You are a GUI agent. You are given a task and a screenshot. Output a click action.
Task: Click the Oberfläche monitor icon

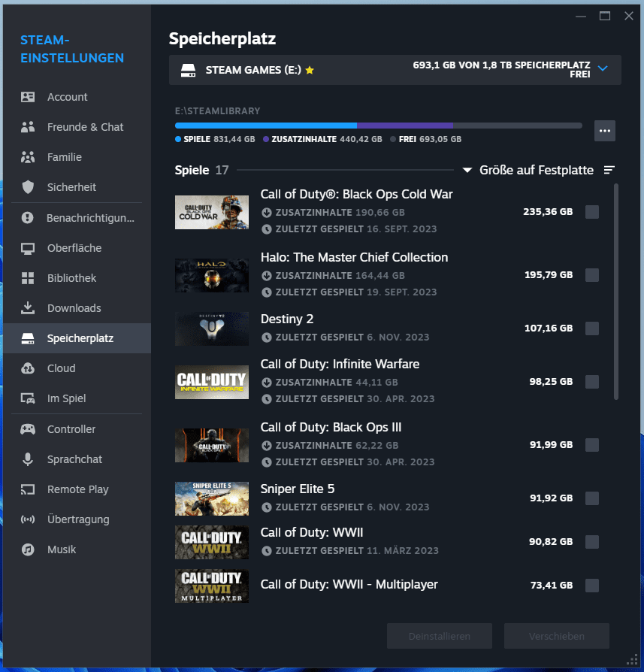27,248
